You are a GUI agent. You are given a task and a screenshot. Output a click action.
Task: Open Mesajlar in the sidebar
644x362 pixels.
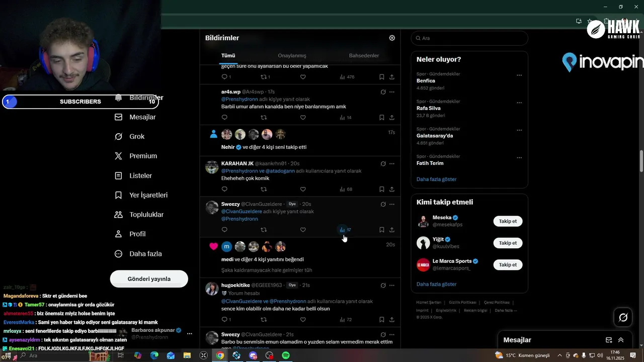point(135,117)
